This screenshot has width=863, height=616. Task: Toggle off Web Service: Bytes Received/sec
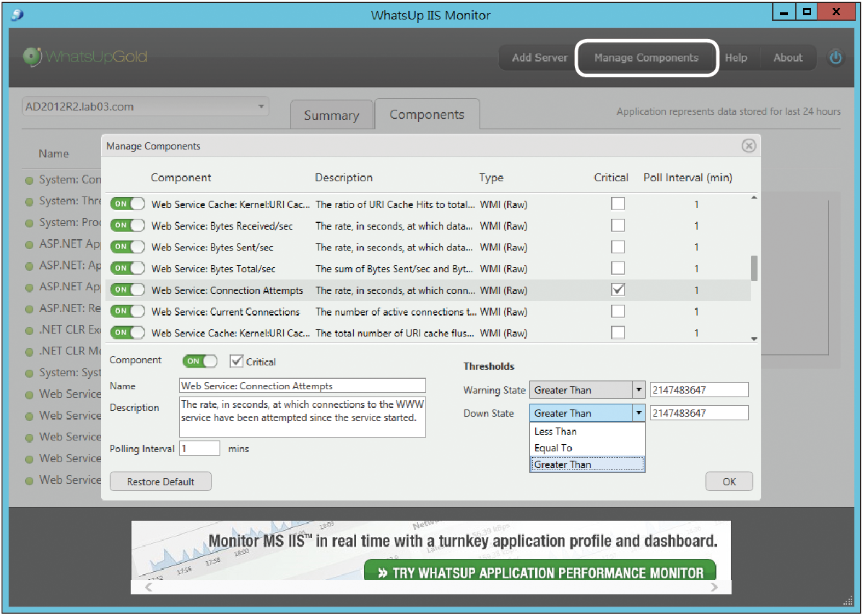pyautogui.click(x=128, y=226)
